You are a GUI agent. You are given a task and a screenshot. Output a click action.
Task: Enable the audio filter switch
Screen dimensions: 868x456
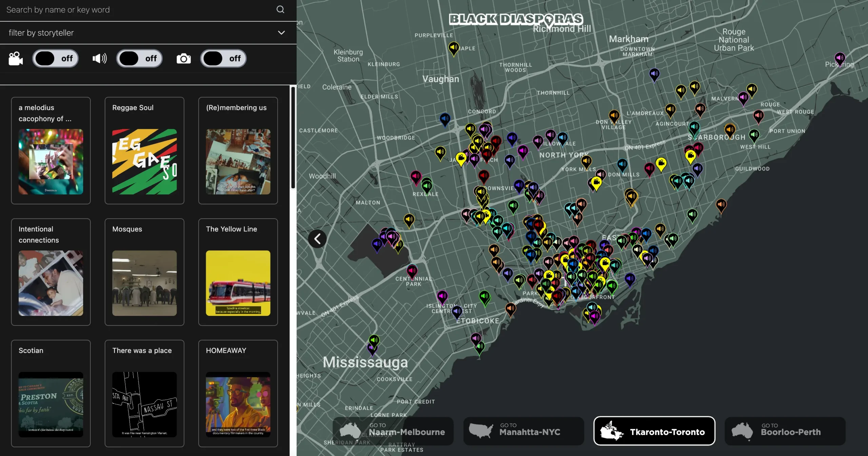click(139, 59)
